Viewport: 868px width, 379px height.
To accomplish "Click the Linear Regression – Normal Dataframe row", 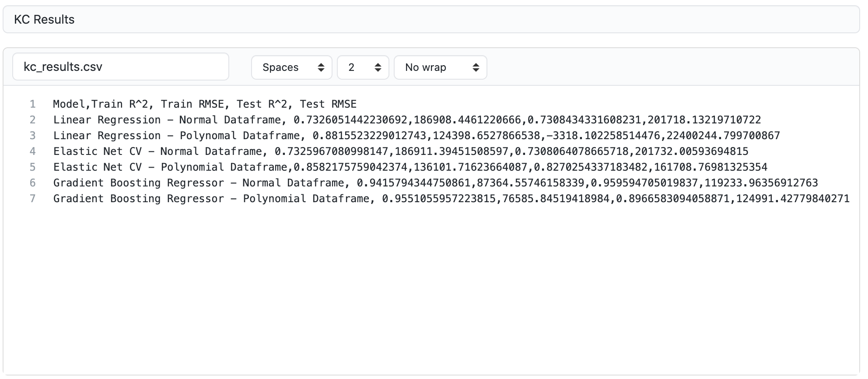I will click(x=407, y=120).
